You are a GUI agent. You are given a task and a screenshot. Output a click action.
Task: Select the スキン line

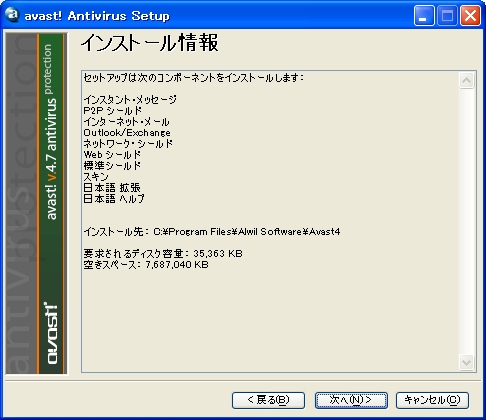[x=96, y=177]
